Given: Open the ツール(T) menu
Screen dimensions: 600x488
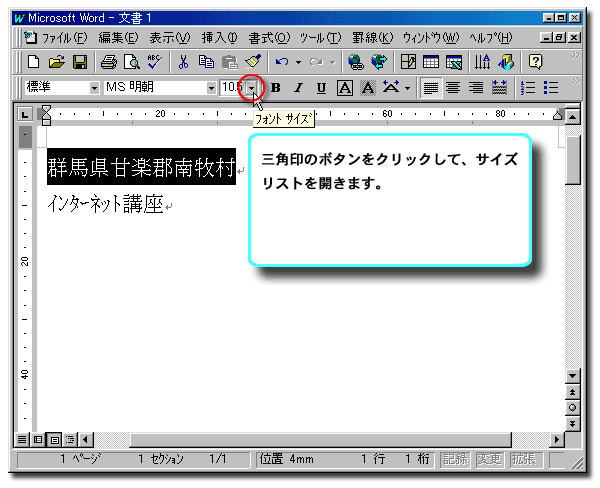Looking at the screenshot, I should [x=320, y=38].
